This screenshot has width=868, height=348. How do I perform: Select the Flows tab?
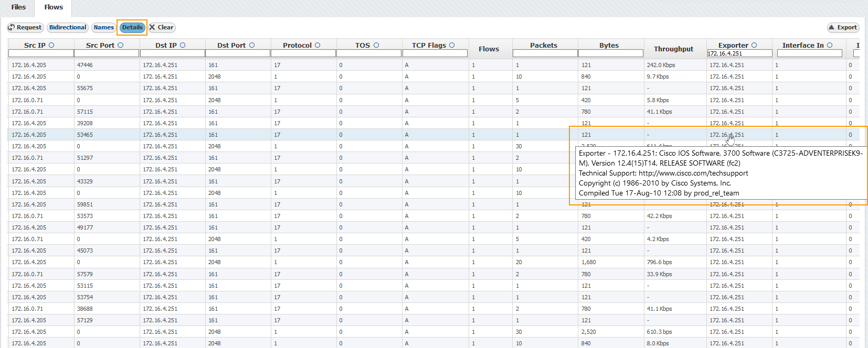[54, 7]
